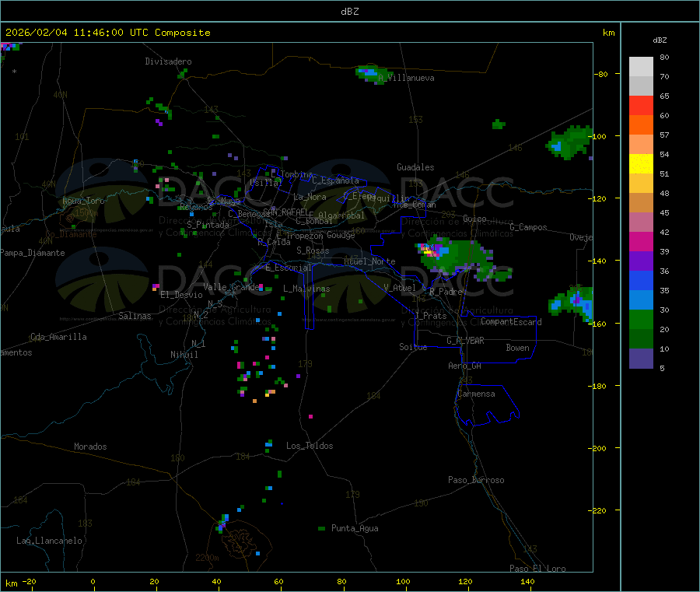Click the G_Campos label on the map

click(x=528, y=227)
